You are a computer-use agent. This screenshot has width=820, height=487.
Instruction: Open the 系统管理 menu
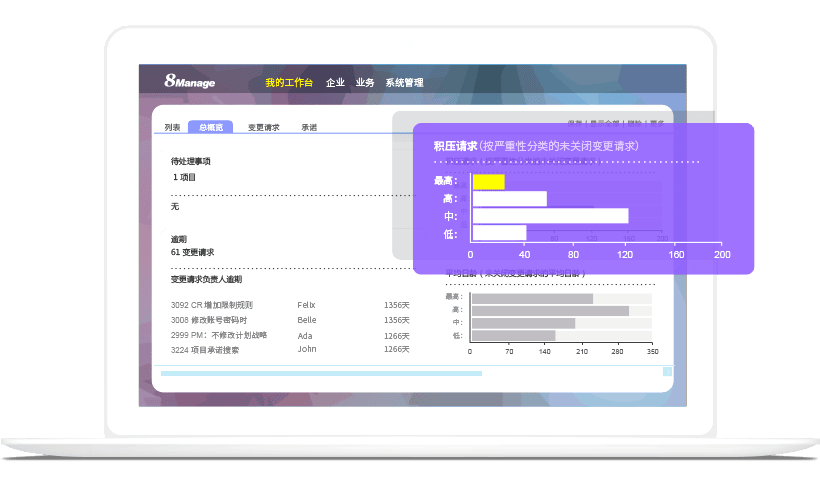pos(404,83)
